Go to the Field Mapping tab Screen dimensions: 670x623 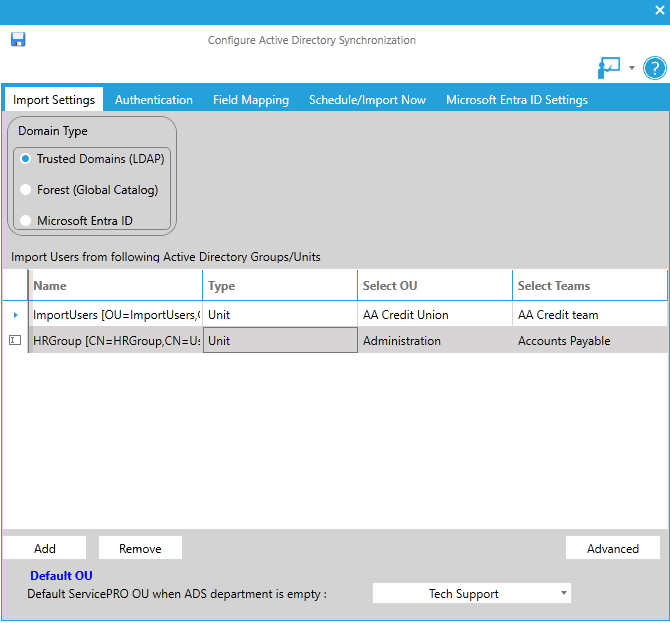pos(251,100)
